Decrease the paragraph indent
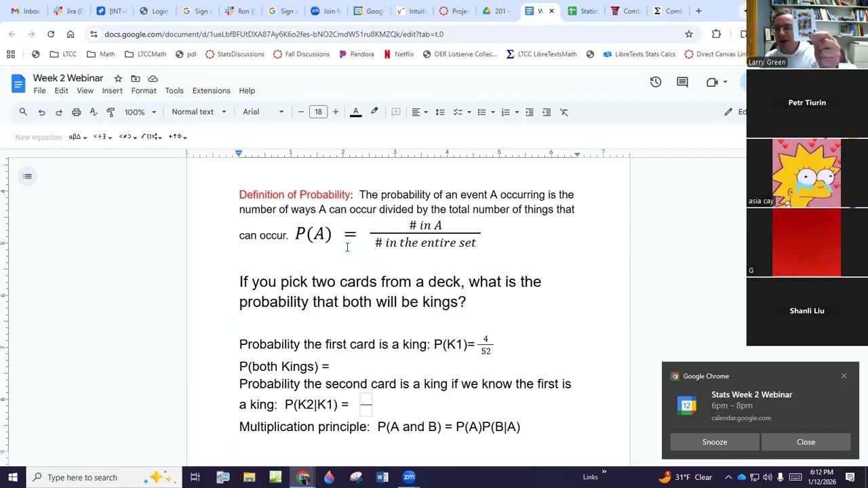The width and height of the screenshot is (868, 488). [x=530, y=112]
